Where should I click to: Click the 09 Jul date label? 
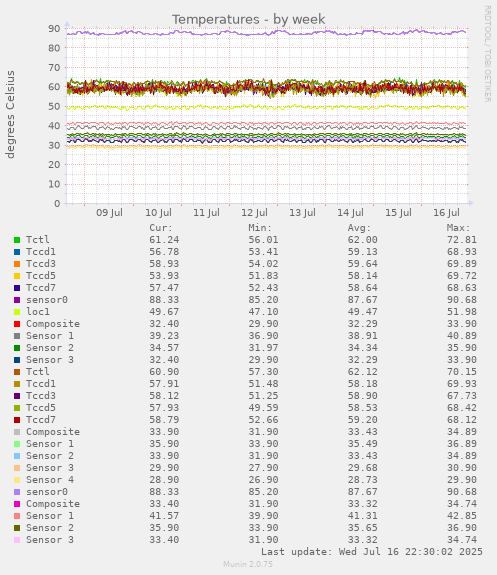(109, 213)
